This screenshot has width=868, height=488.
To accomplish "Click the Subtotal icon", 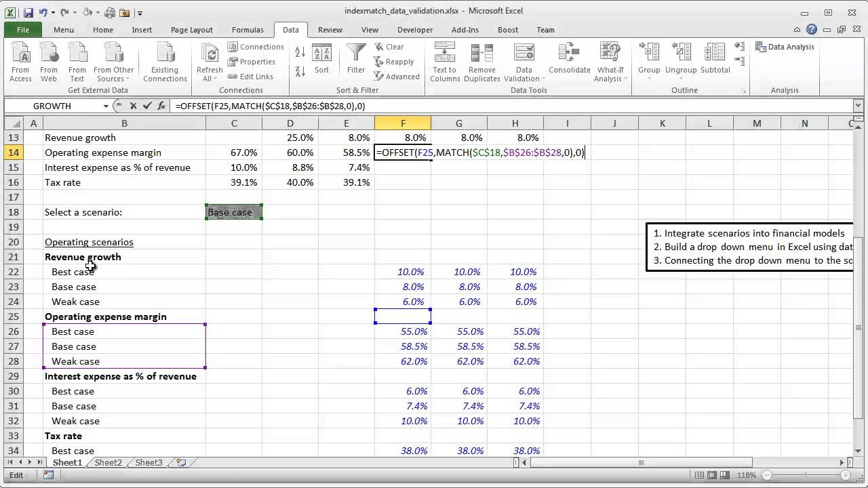I will pyautogui.click(x=715, y=60).
